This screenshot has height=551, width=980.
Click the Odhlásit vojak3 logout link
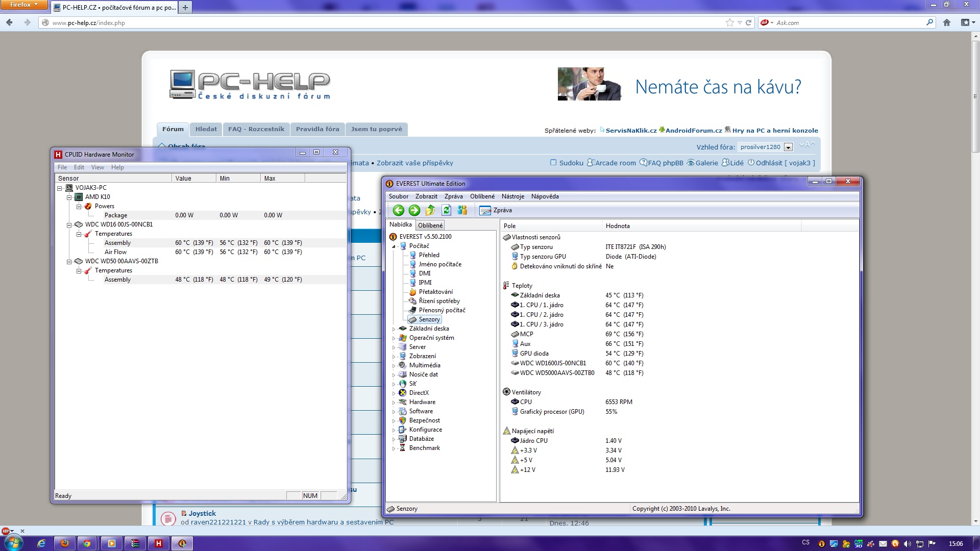[x=781, y=163]
